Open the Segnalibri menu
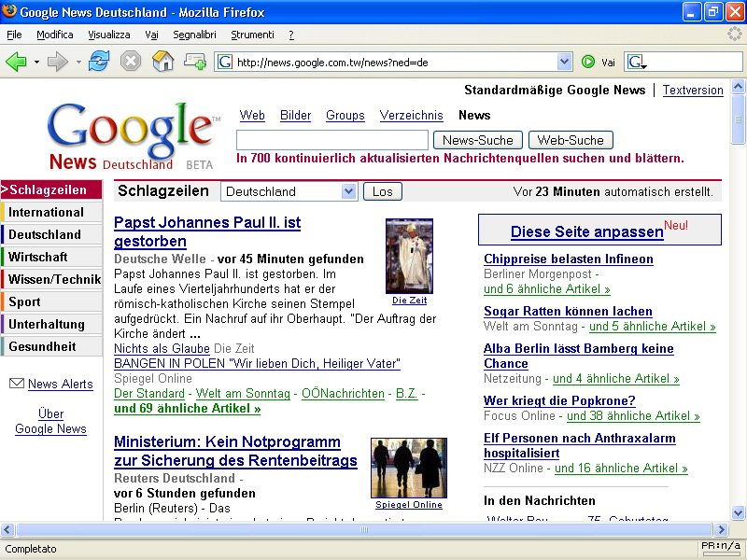This screenshot has width=747, height=560. tap(194, 35)
